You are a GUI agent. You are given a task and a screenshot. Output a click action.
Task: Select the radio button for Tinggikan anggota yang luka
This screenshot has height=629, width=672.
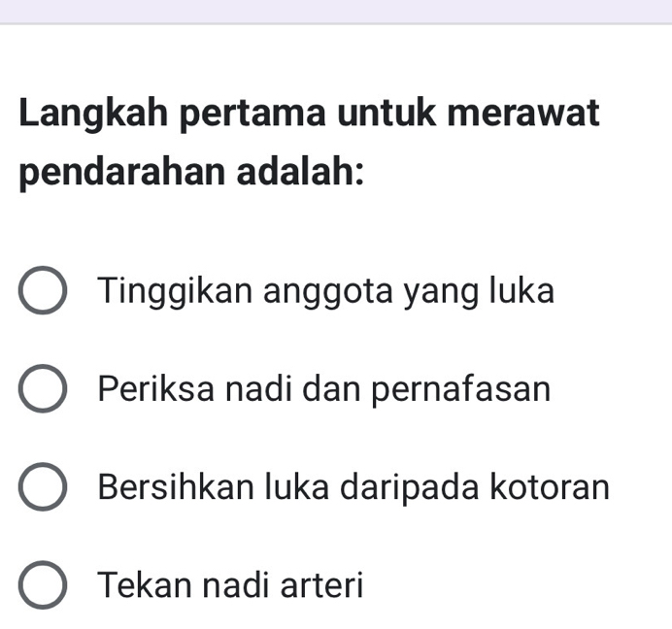43,292
